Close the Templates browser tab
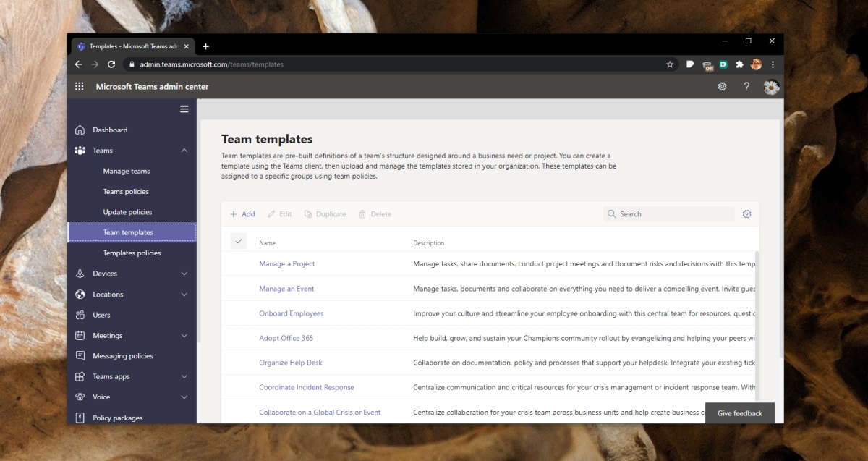This screenshot has height=461, width=868. point(187,46)
